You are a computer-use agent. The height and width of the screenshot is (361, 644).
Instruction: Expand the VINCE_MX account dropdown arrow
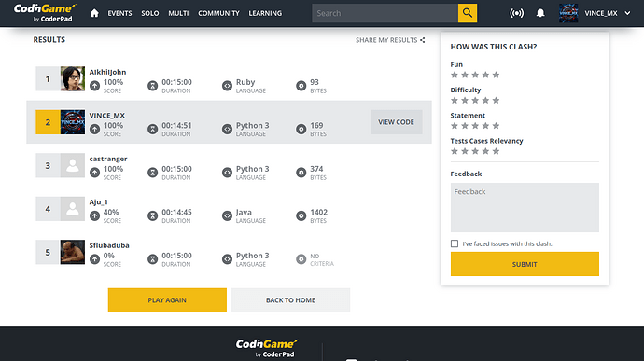[627, 13]
